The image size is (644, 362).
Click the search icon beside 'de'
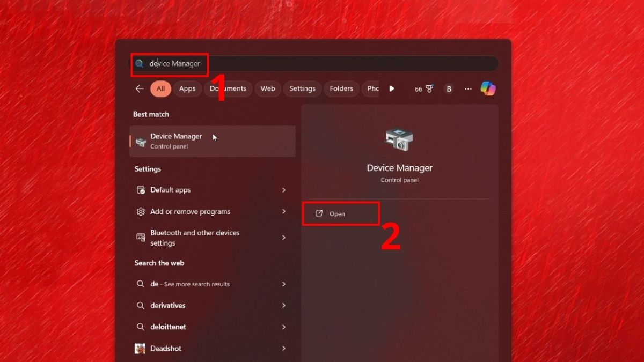click(141, 284)
